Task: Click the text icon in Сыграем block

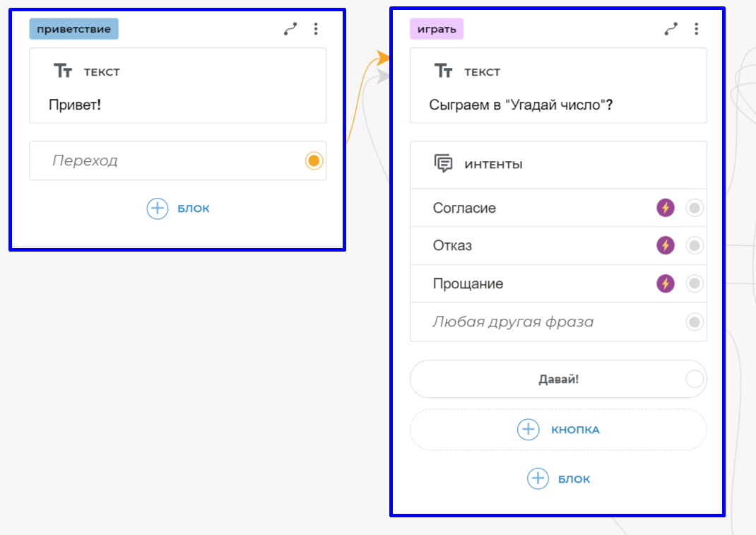Action: point(444,71)
